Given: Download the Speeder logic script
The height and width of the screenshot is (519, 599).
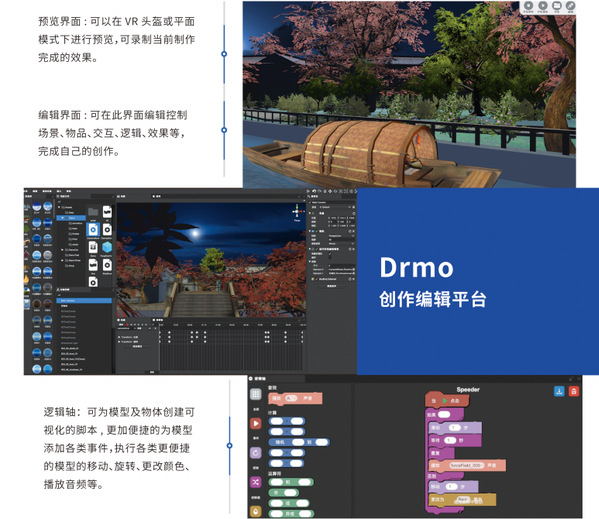Looking at the screenshot, I should point(559,391).
